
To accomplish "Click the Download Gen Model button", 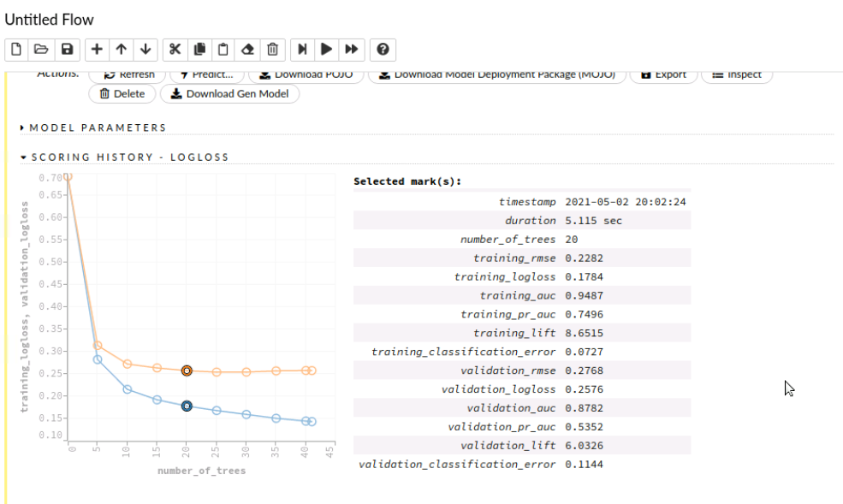I will tap(230, 93).
